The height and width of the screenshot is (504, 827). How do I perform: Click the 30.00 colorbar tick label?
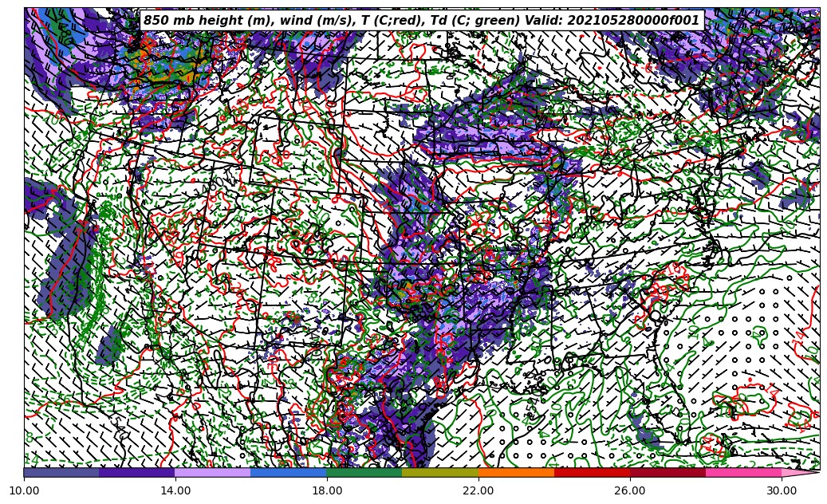coord(782,490)
